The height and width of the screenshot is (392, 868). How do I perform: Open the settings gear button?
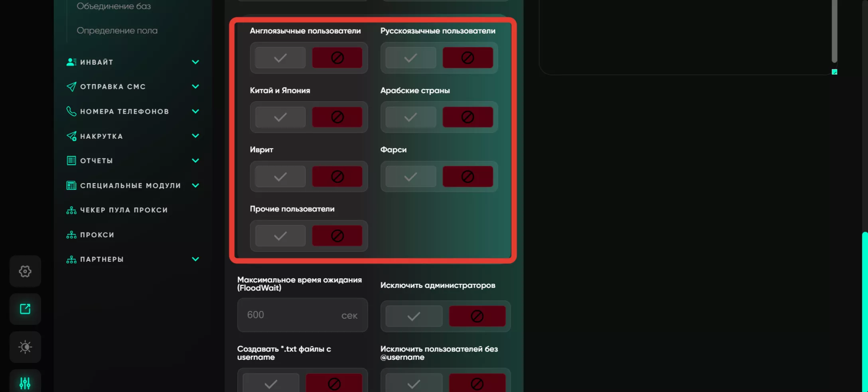pos(25,271)
